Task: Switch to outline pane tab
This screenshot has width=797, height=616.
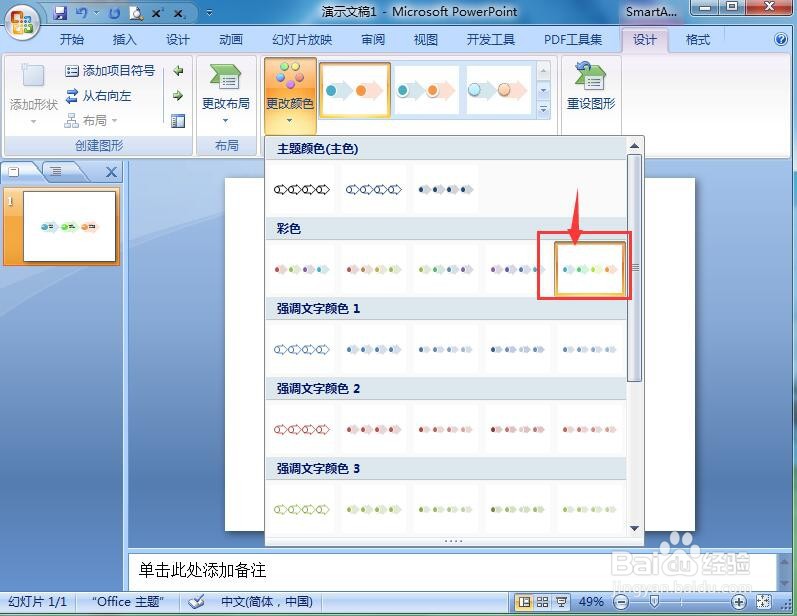Action: (x=57, y=172)
